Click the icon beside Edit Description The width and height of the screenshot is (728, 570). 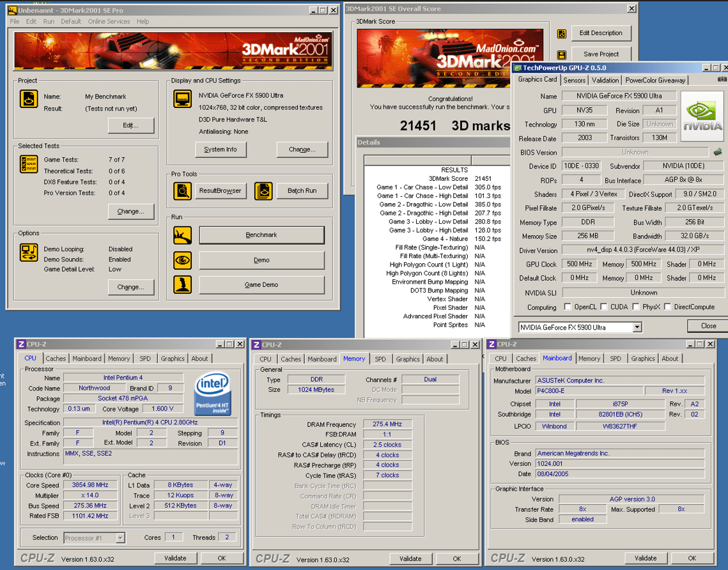tap(561, 33)
